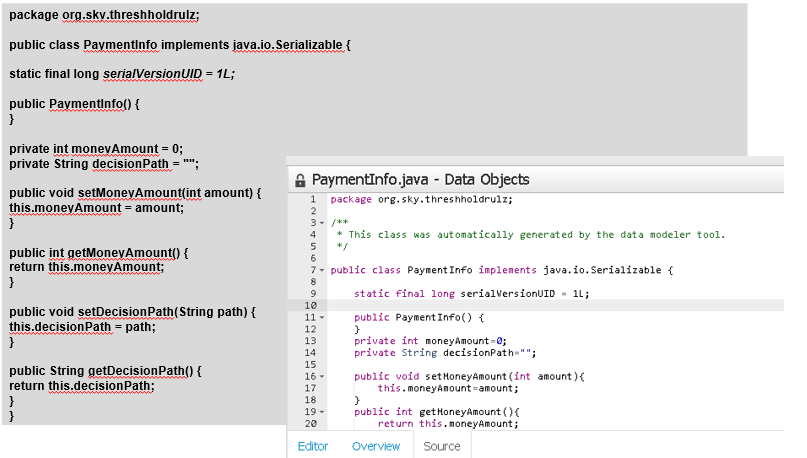Switch to the Overview tab
This screenshot has height=458, width=807.
click(x=376, y=446)
